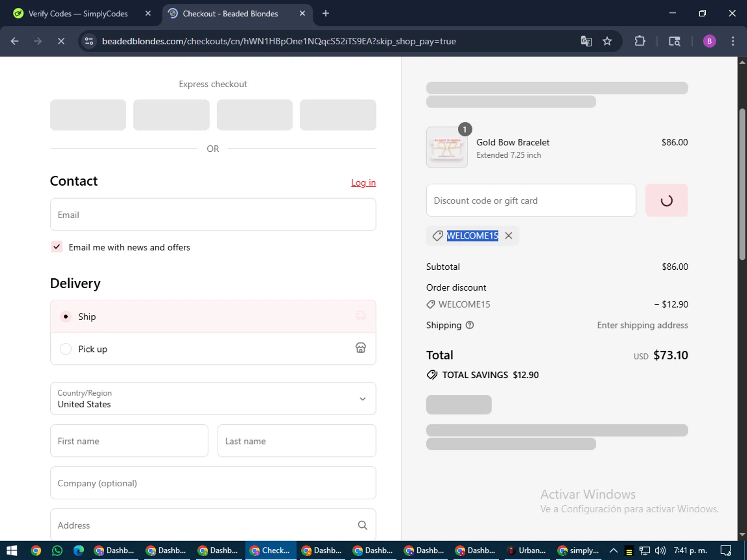Open the Windows Start menu
747x560 pixels.
(x=11, y=551)
